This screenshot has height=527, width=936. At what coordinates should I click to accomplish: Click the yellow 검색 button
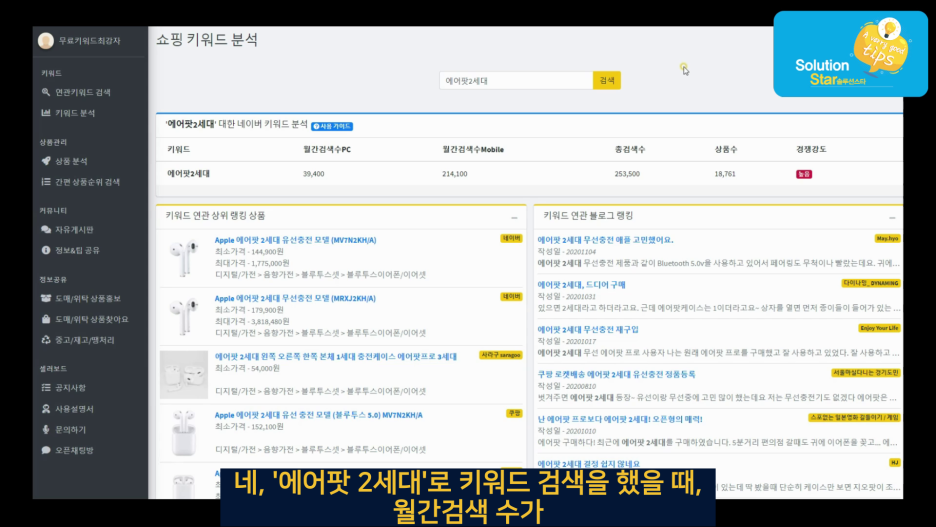606,81
